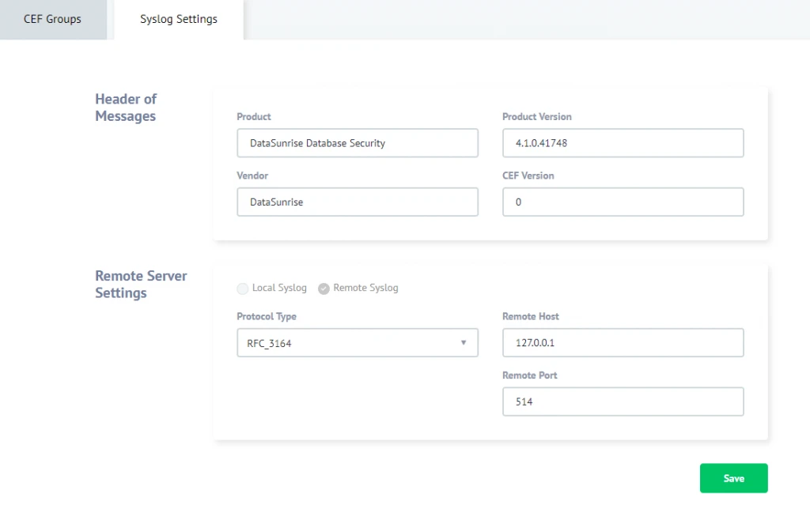Image resolution: width=810 pixels, height=532 pixels.
Task: Click the Remote Port field showing 514
Action: coord(623,402)
